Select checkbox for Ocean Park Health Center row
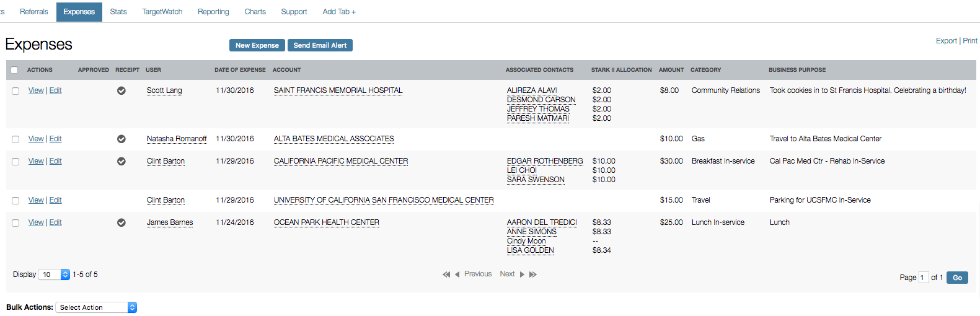This screenshot has height=316, width=980. click(x=15, y=223)
